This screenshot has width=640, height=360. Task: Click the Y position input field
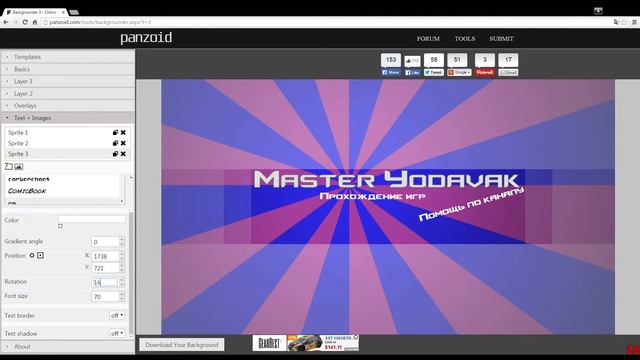click(x=105, y=268)
